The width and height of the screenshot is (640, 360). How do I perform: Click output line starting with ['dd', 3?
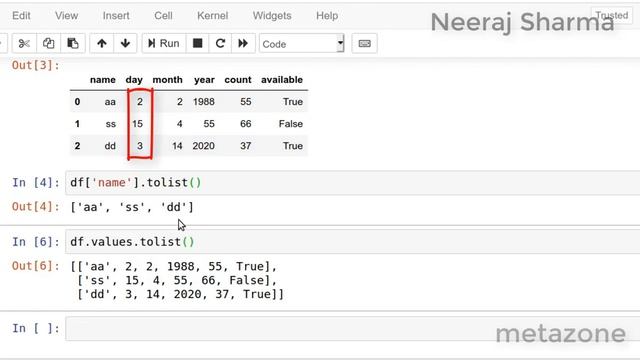tap(180, 294)
